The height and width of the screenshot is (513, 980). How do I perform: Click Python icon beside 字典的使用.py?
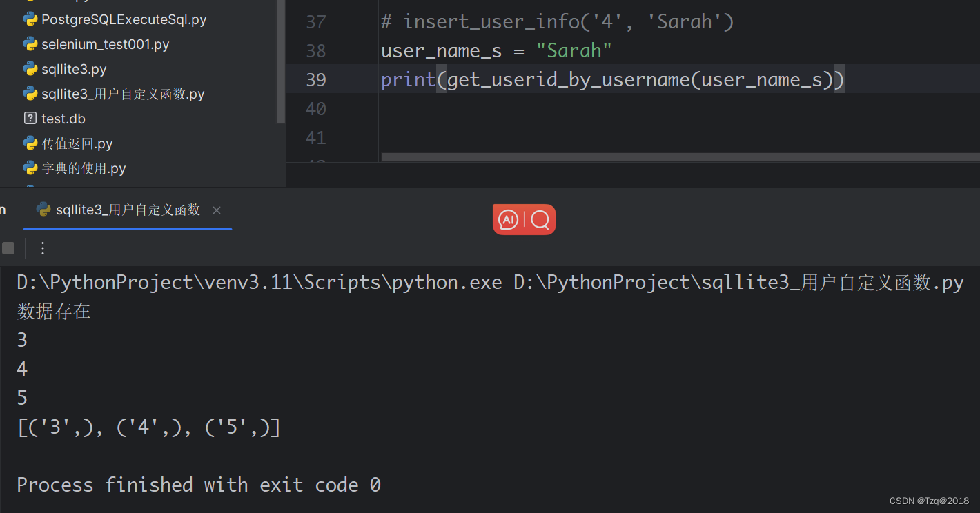[30, 168]
